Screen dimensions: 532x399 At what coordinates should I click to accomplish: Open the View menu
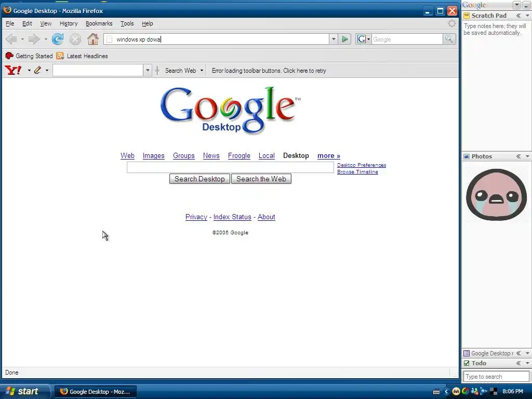(x=46, y=23)
